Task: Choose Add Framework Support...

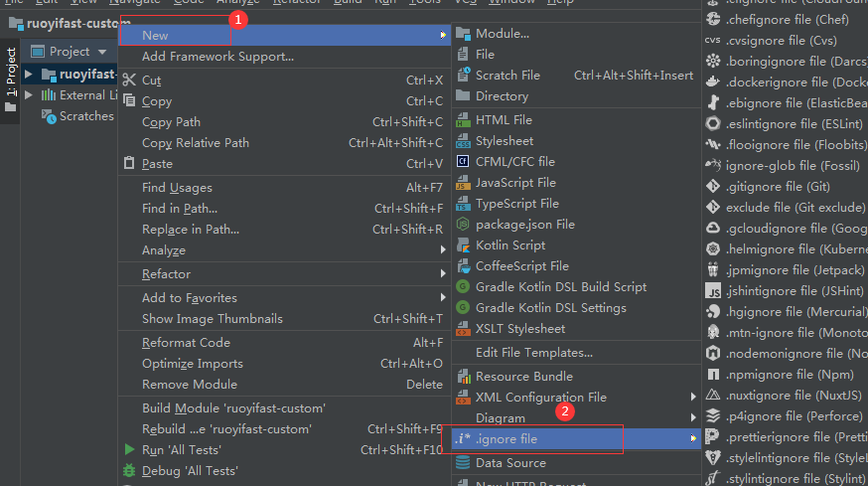Action: point(285,56)
